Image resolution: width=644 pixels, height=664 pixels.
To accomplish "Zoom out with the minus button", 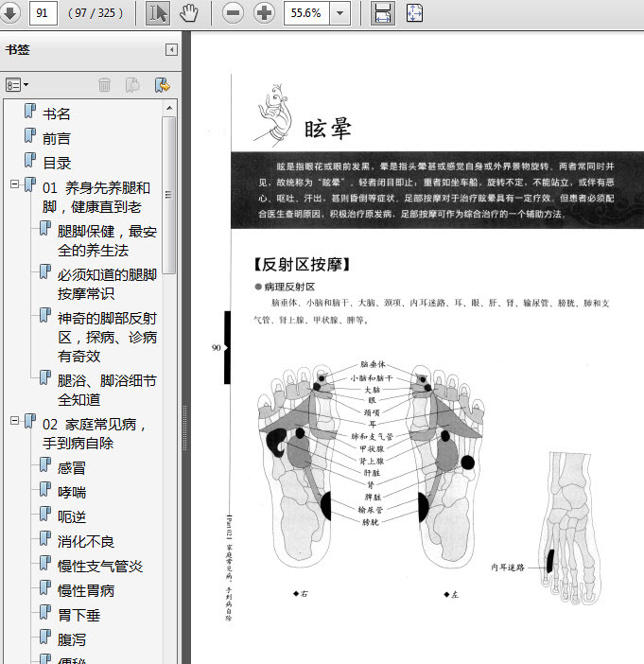I will click(233, 13).
